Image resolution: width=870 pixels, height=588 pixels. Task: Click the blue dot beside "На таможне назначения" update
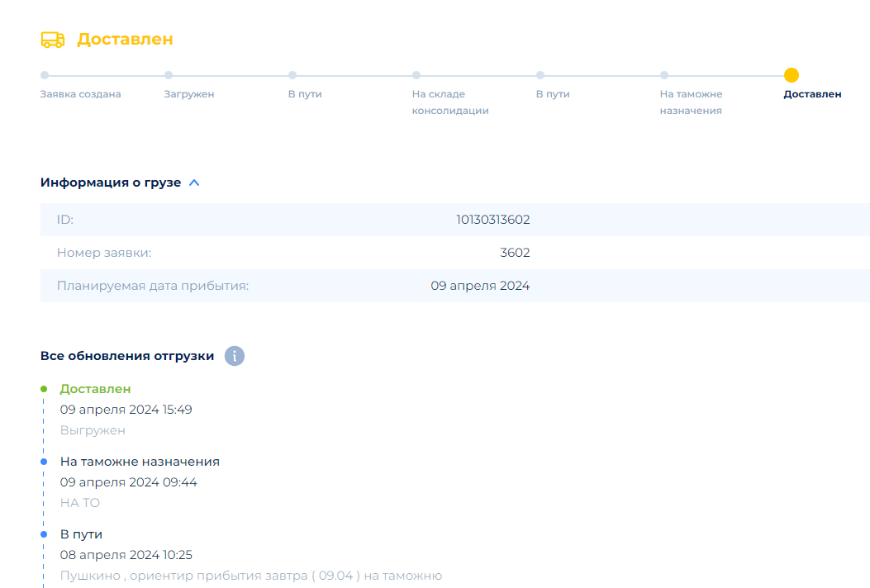(44, 462)
